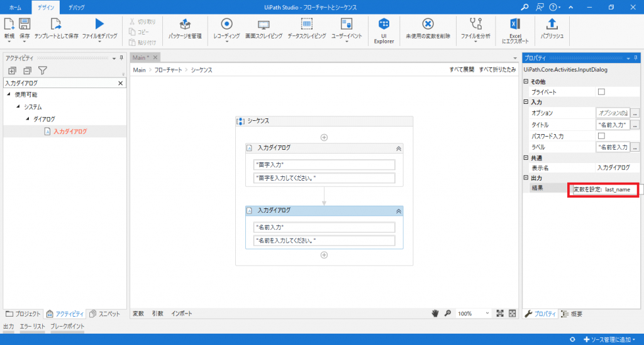Viewport: 644px width, 345px height.
Task: Collapse the その他 property section
Action: (526, 81)
